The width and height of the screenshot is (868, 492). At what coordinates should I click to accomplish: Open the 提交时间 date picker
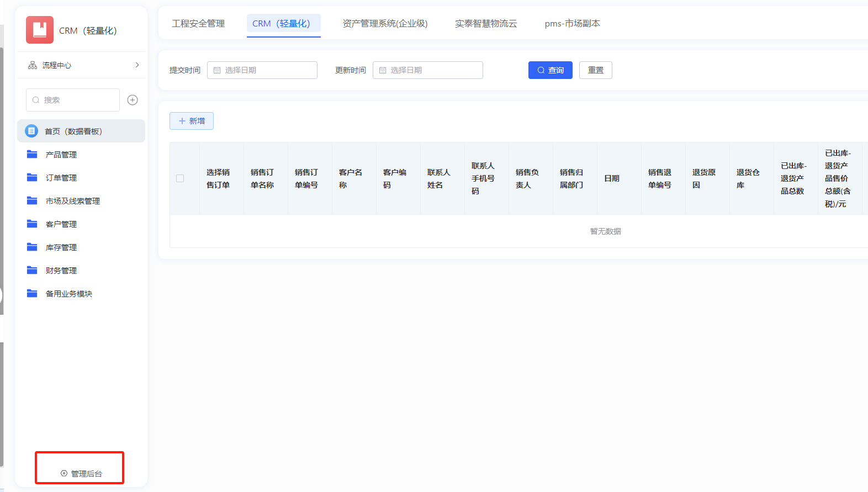[x=262, y=70]
